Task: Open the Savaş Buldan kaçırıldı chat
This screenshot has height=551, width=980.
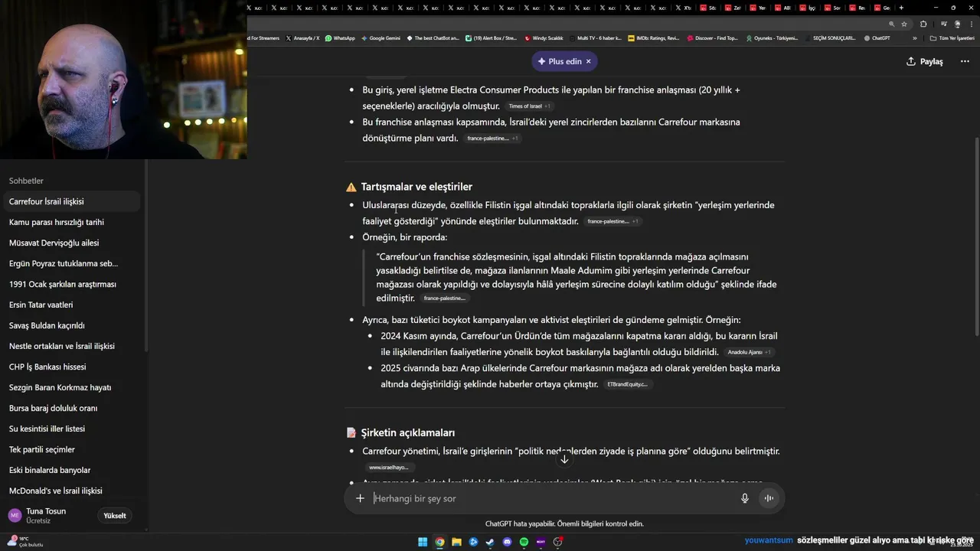Action: pyautogui.click(x=70, y=325)
